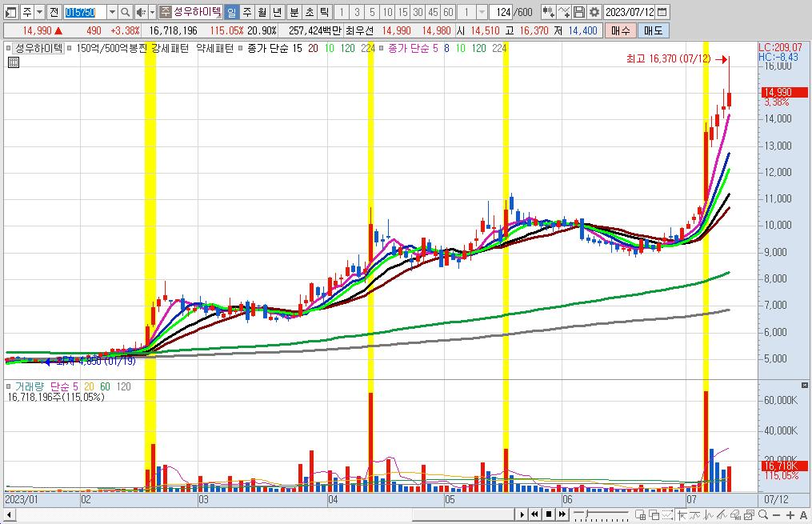This screenshot has height=524, width=812.
Task: Click the add chart pane grid icon
Action: pos(641,515)
